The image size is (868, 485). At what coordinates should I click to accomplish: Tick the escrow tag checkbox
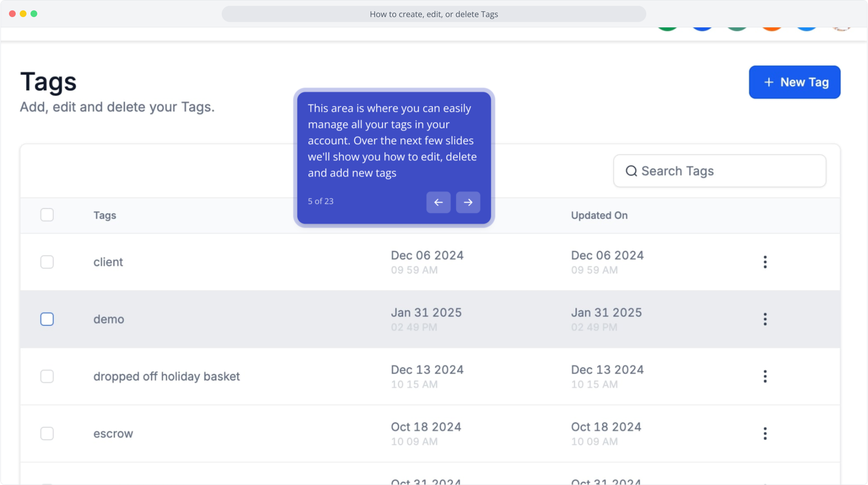point(47,433)
